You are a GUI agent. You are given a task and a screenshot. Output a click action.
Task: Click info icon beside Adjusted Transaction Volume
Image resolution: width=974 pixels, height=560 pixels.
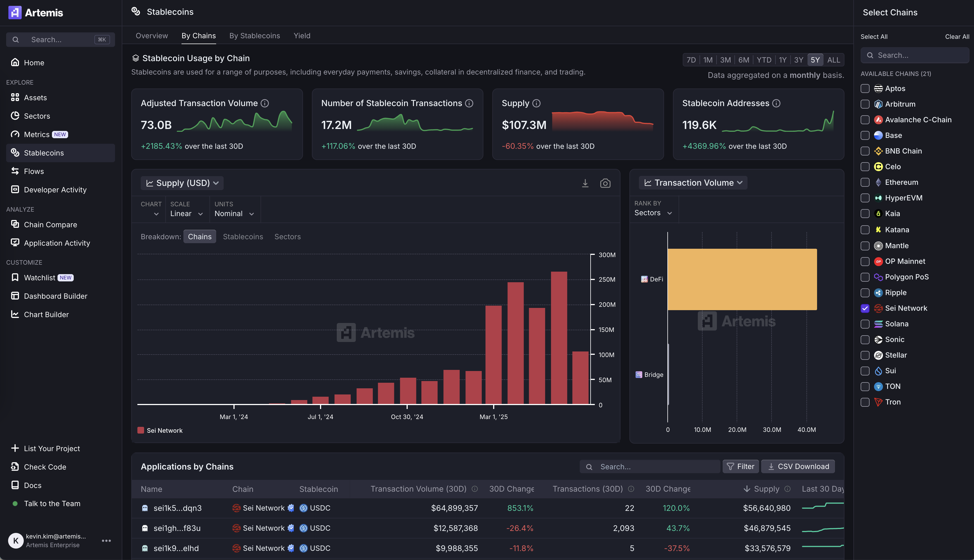265,103
